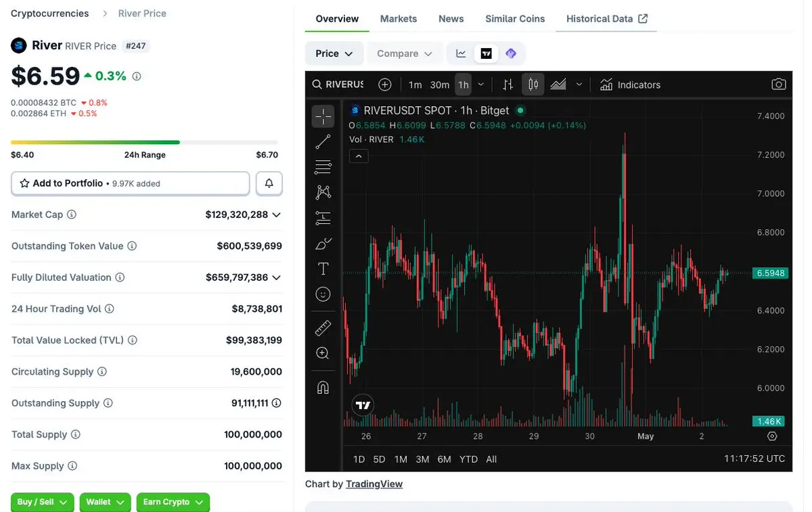Click the bar chart type icon
This screenshot has height=512, width=812.
coord(507,85)
